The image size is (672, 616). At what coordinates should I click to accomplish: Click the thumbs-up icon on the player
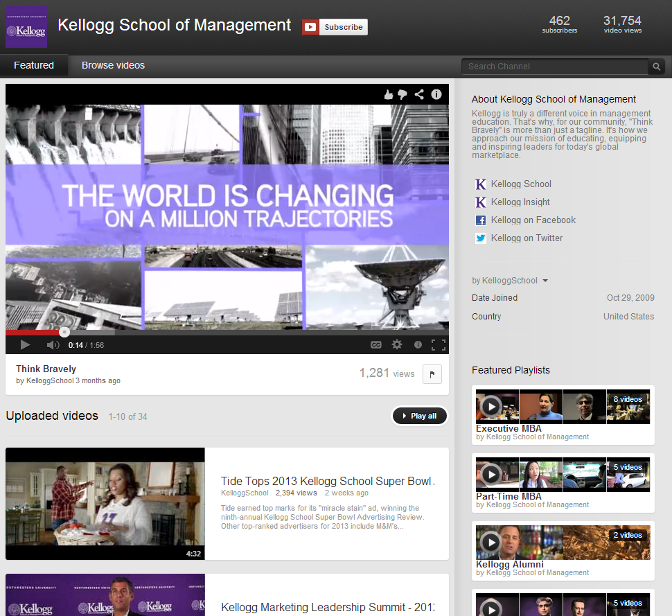click(388, 94)
